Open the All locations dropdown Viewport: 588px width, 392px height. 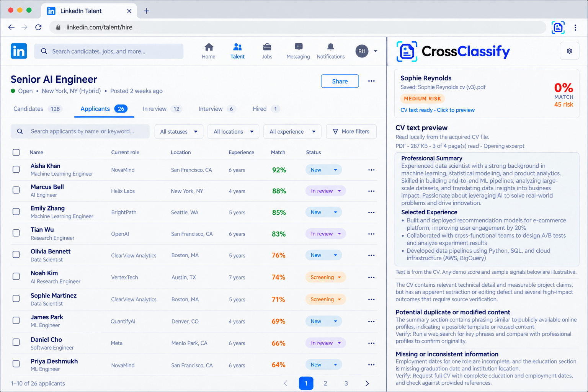coord(234,132)
